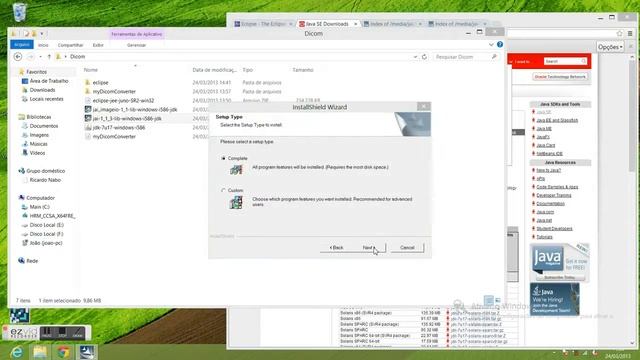This screenshot has width=640, height=360.
Task: Expand the Explorer ribbon chevron
Action: (491, 44)
